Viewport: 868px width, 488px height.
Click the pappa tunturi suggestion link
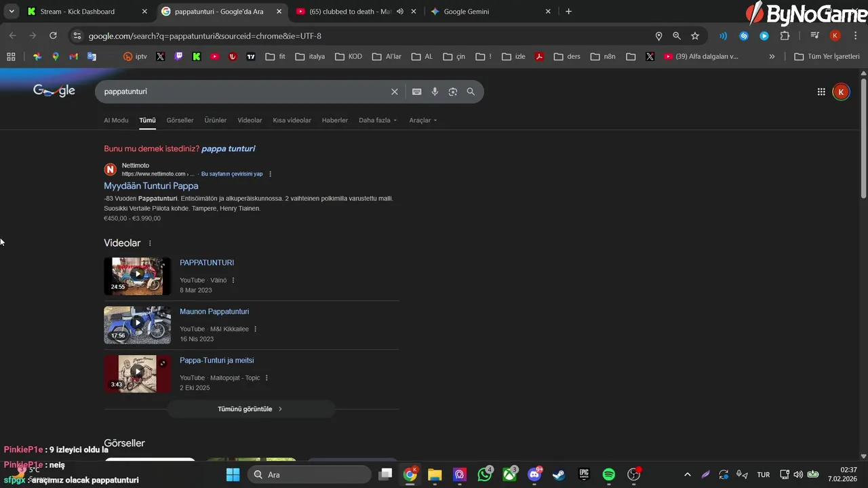point(228,148)
